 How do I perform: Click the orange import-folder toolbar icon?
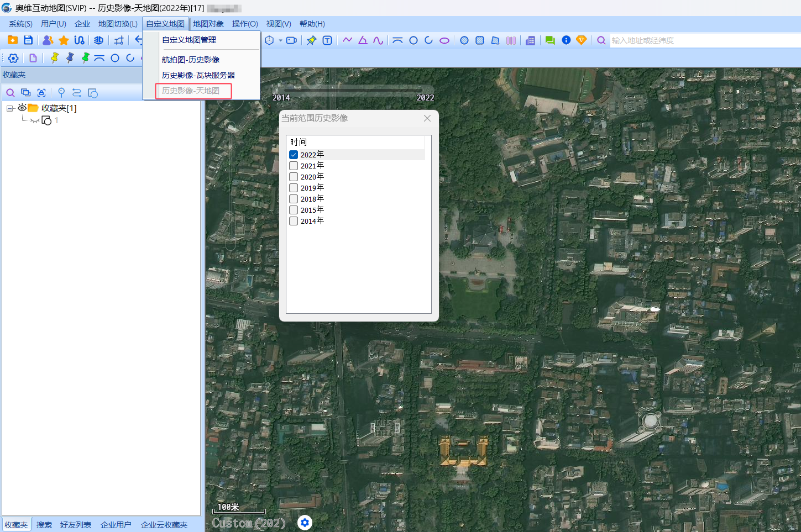[12, 40]
